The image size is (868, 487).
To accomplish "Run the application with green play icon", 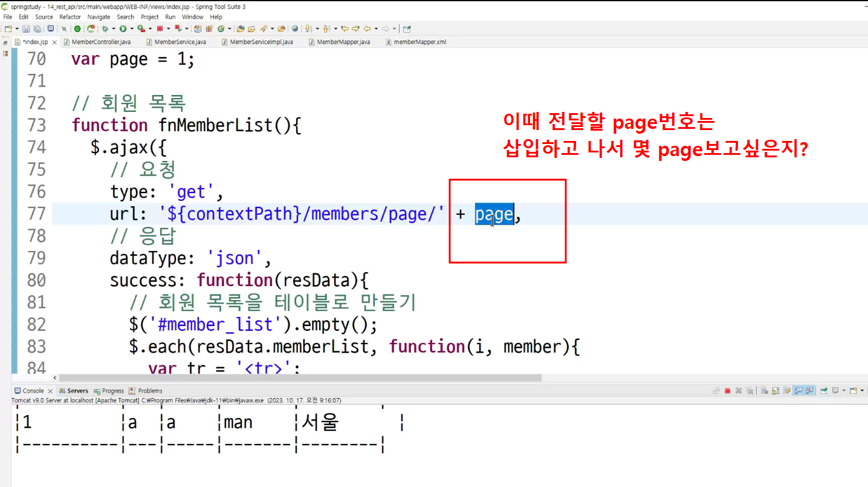I will tap(123, 28).
